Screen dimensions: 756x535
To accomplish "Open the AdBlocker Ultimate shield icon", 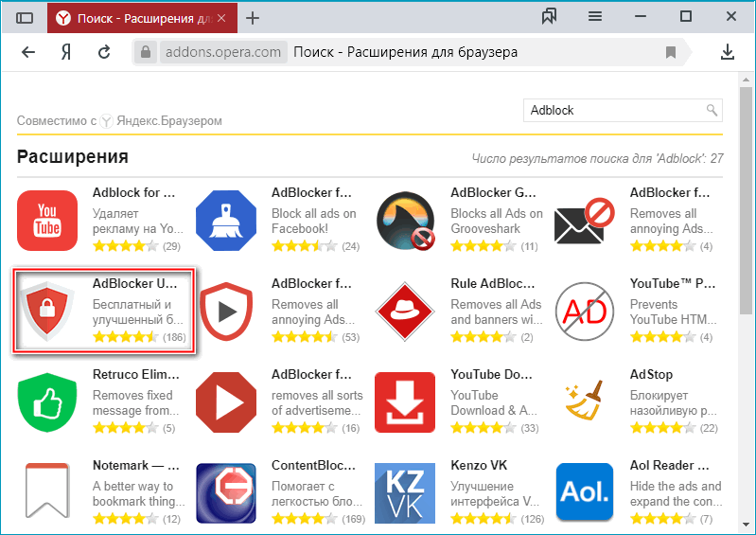I will 47,312.
